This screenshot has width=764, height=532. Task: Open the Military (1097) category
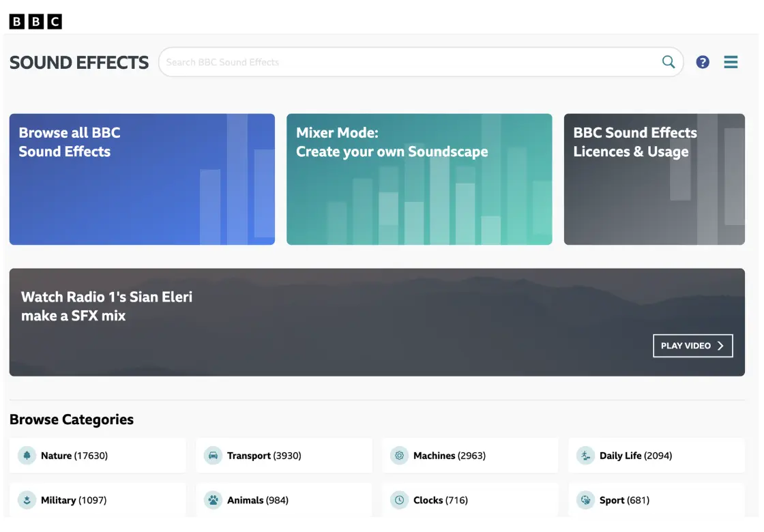(x=98, y=500)
